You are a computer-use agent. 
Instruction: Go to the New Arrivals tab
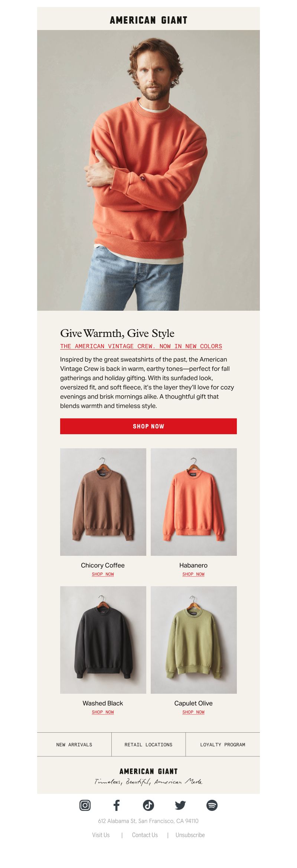(74, 744)
